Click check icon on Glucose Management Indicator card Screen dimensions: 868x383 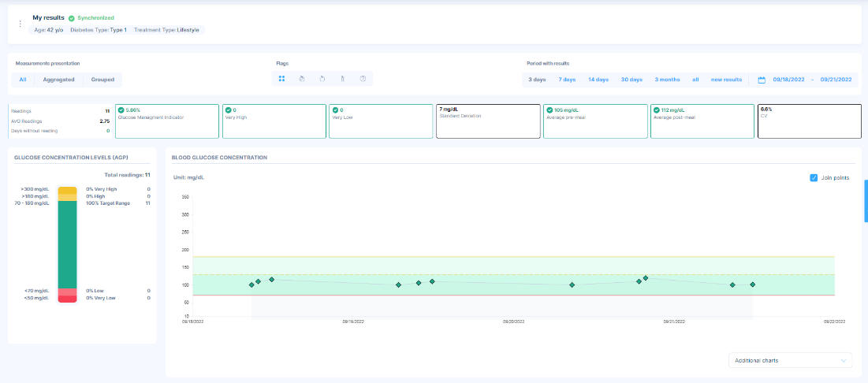click(x=121, y=110)
